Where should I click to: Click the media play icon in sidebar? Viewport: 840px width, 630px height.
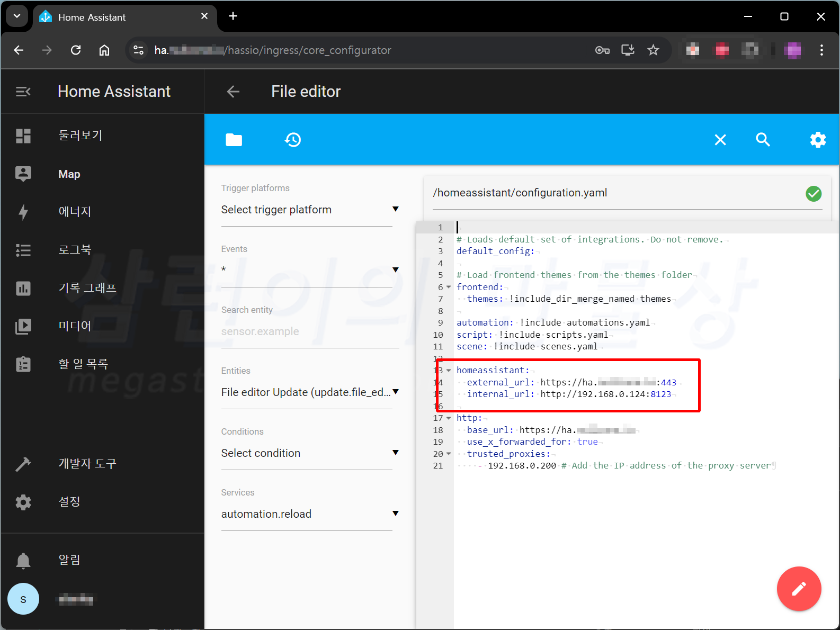23,326
